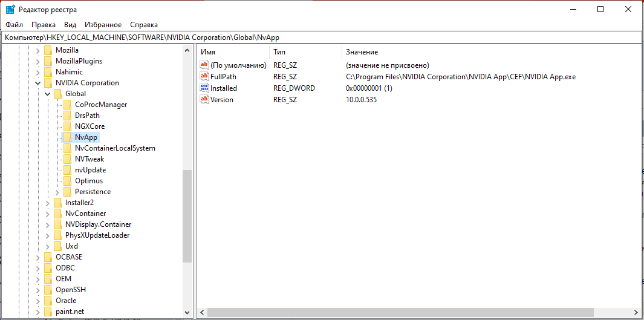This screenshot has height=320, width=644.
Task: Select the NVDisplay.Container tree key
Action: (x=98, y=224)
